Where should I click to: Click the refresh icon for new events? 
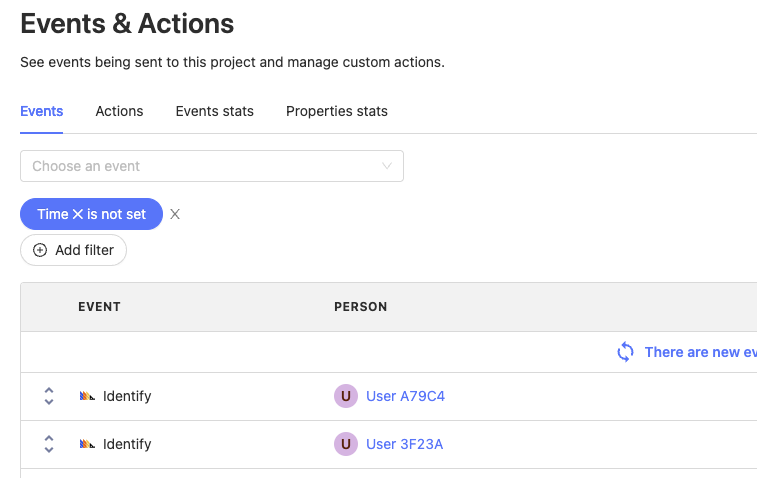[626, 352]
